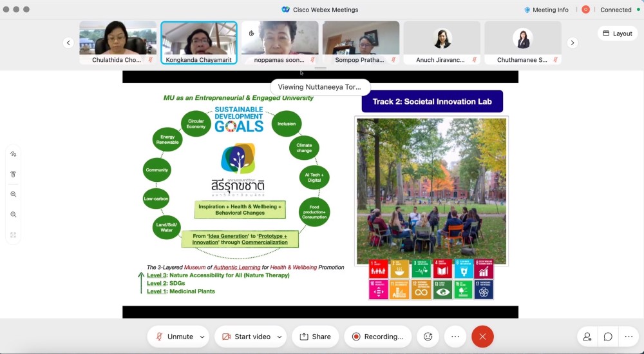
Task: Open more options in center controls
Action: 455,337
